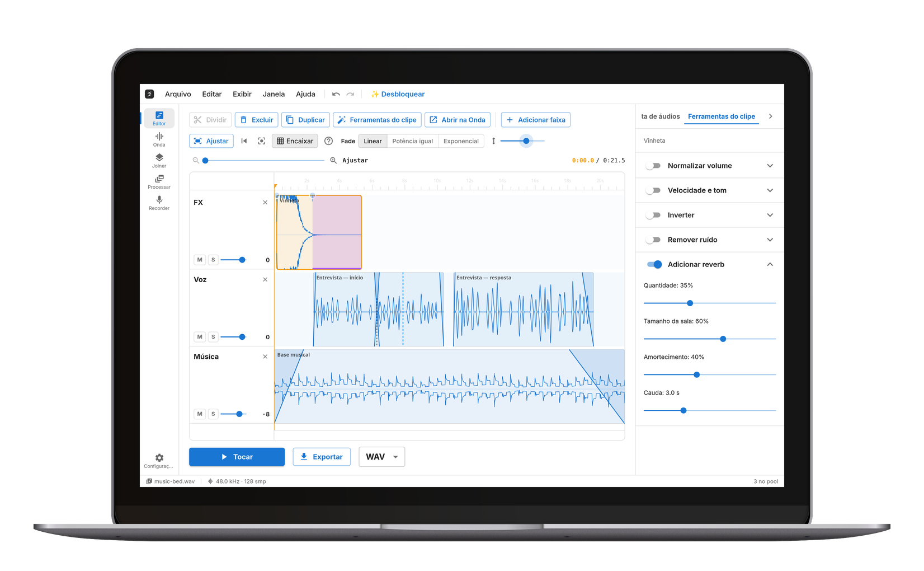This screenshot has height=571, width=924.
Task: Click Excluir trash button
Action: (x=257, y=120)
